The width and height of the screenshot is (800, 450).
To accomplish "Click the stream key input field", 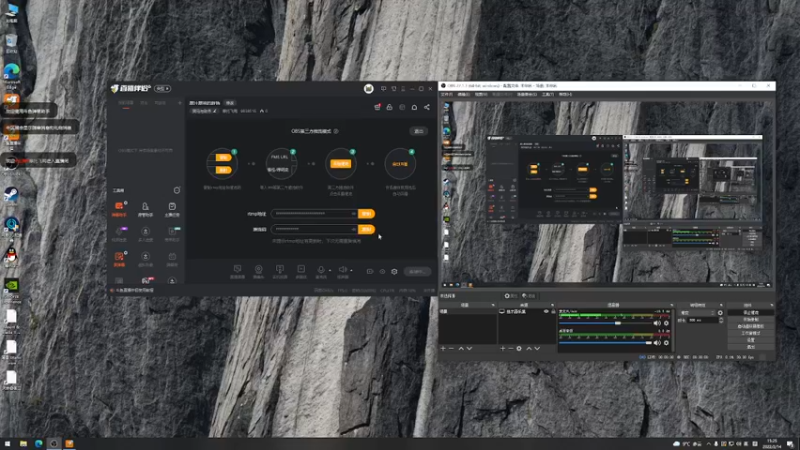I will click(314, 229).
